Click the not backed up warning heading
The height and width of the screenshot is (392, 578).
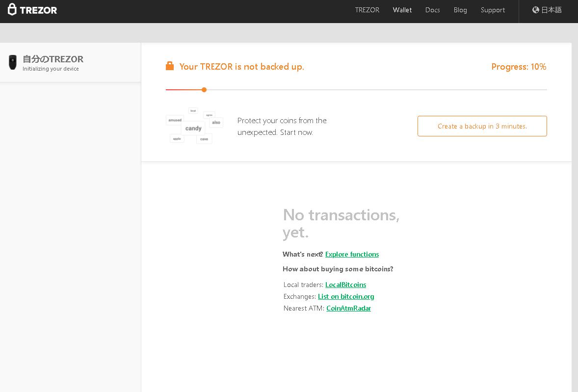click(241, 67)
